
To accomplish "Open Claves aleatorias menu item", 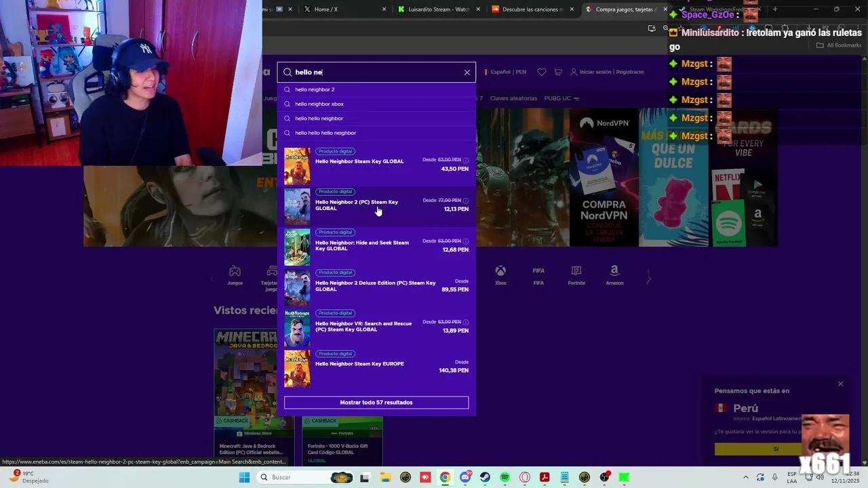I will pyautogui.click(x=513, y=98).
